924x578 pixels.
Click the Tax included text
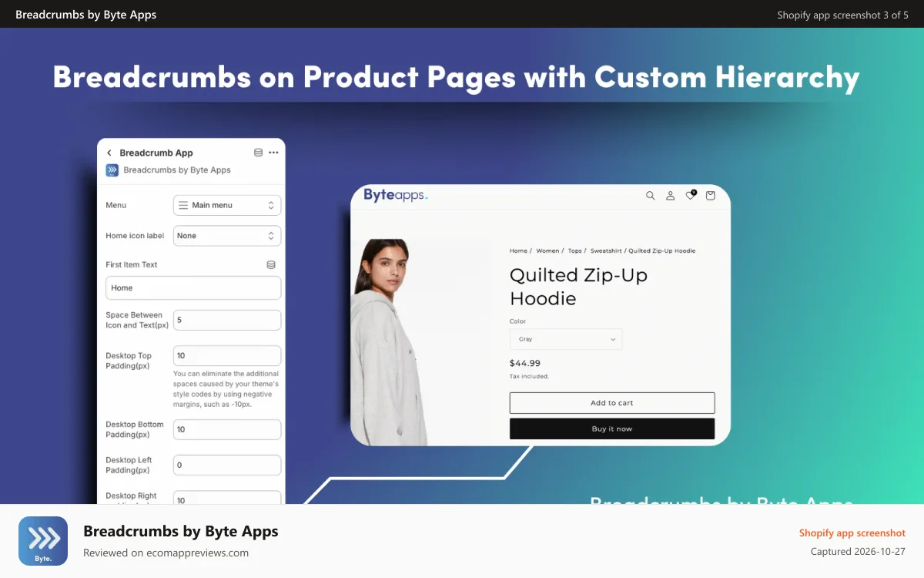529,376
